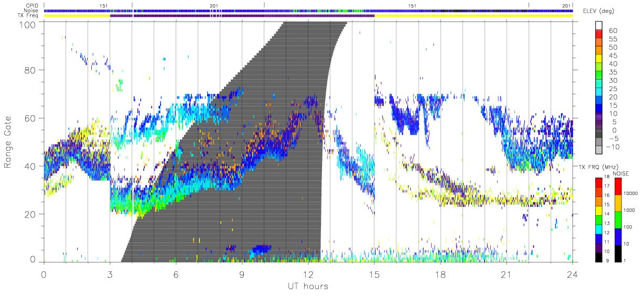Click the 20 tick on Range Gate axis

click(29, 214)
